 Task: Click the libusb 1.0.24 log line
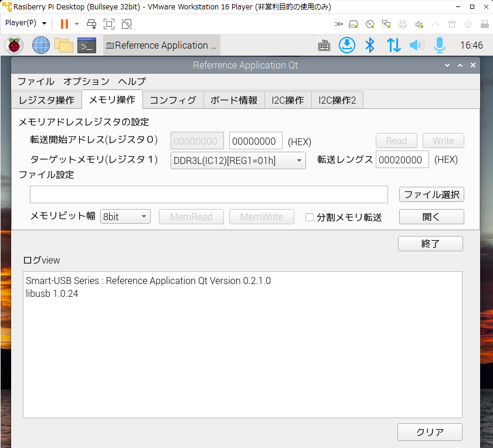[x=52, y=293]
